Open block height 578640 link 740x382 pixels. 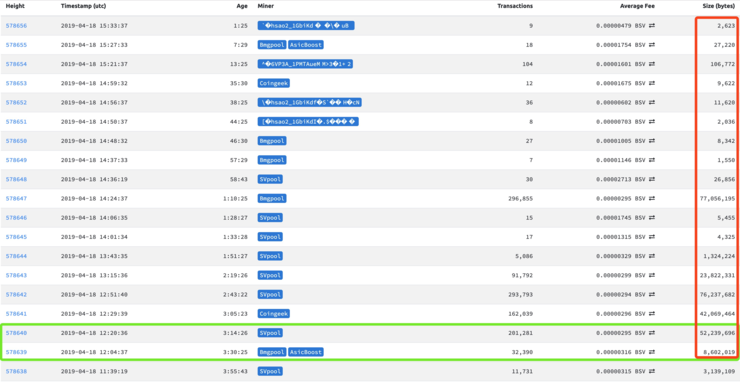tap(16, 333)
